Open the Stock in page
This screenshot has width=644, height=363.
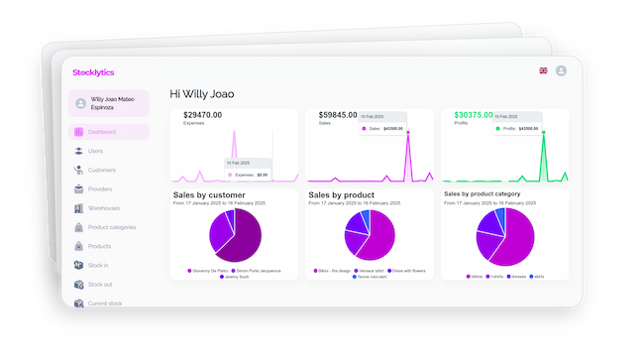click(x=98, y=265)
